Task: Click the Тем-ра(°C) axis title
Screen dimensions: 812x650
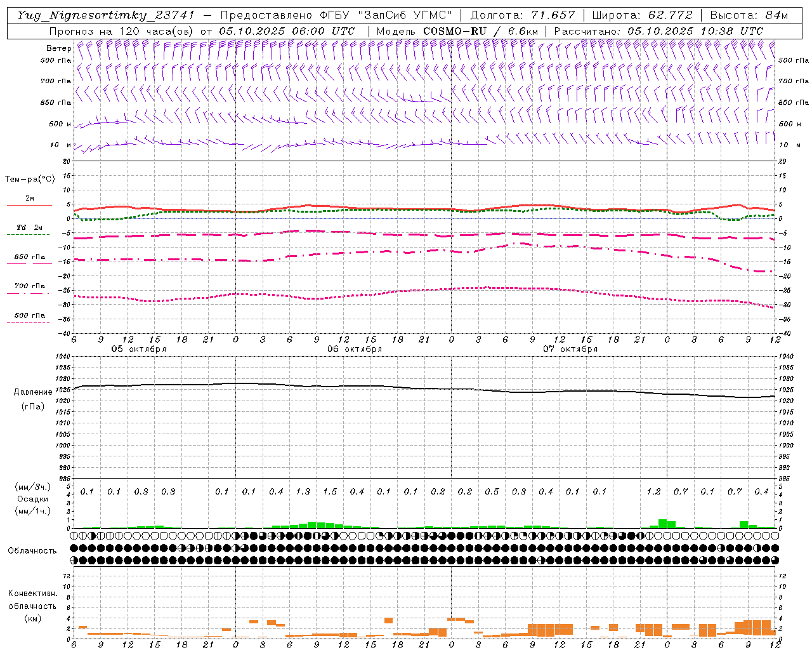Action: (30, 180)
